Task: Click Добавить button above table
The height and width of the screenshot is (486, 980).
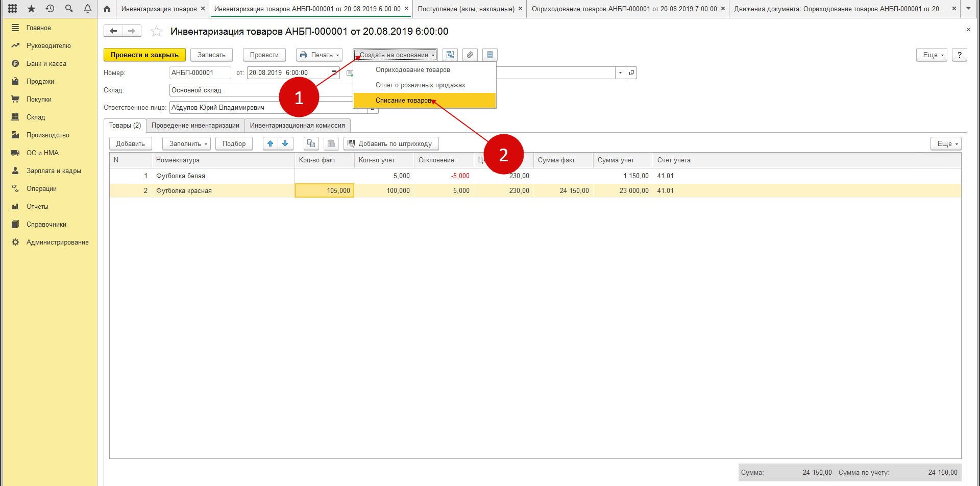Action: coord(131,143)
